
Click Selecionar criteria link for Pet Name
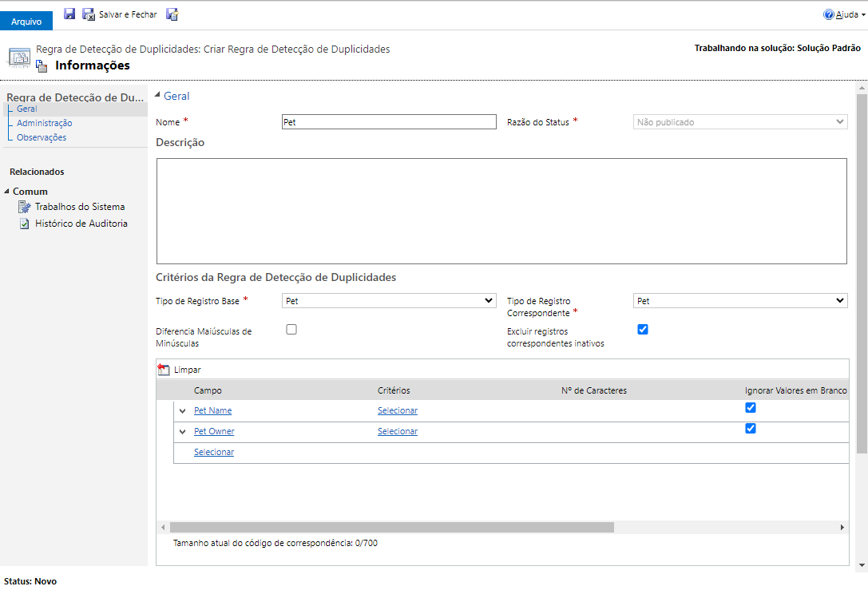(398, 410)
